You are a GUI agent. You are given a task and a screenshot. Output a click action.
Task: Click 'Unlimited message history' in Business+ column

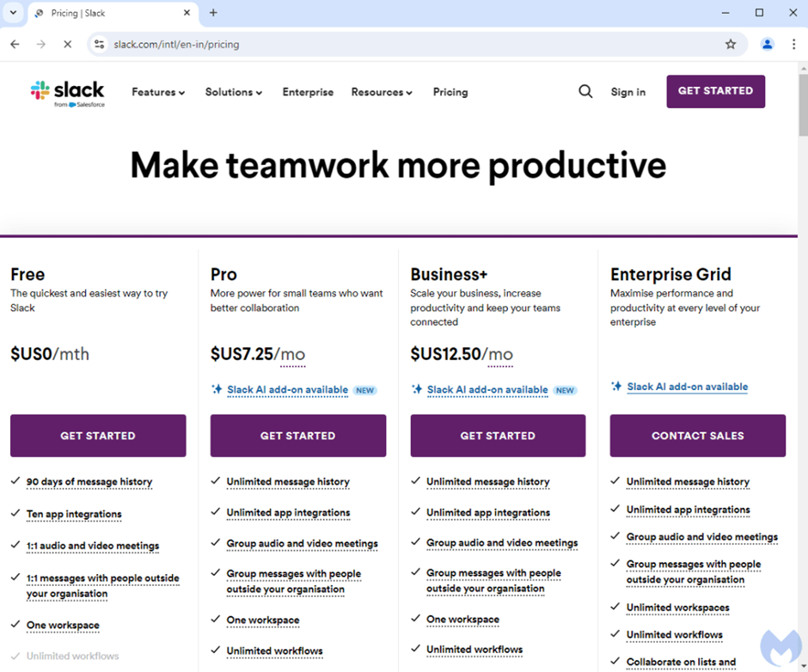pos(488,482)
